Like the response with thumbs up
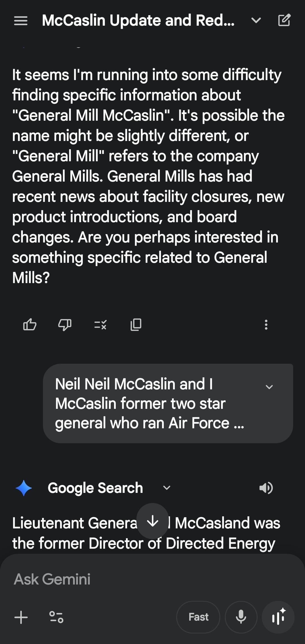This screenshot has width=305, height=644. 30,325
